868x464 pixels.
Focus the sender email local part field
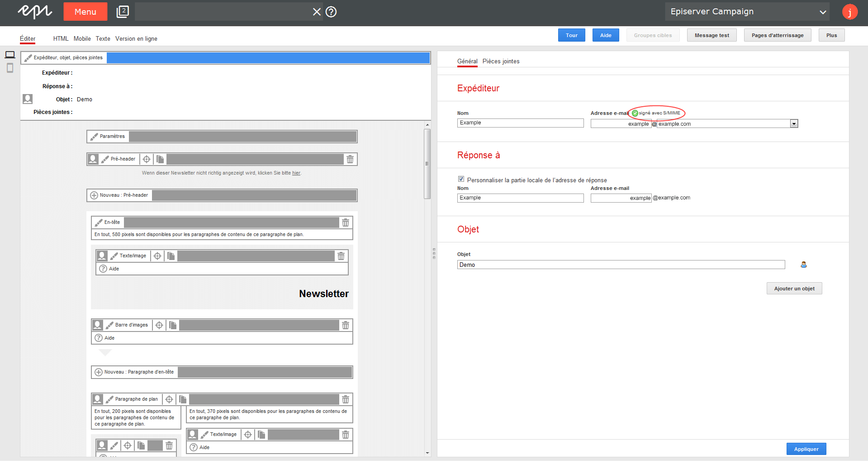coord(621,124)
